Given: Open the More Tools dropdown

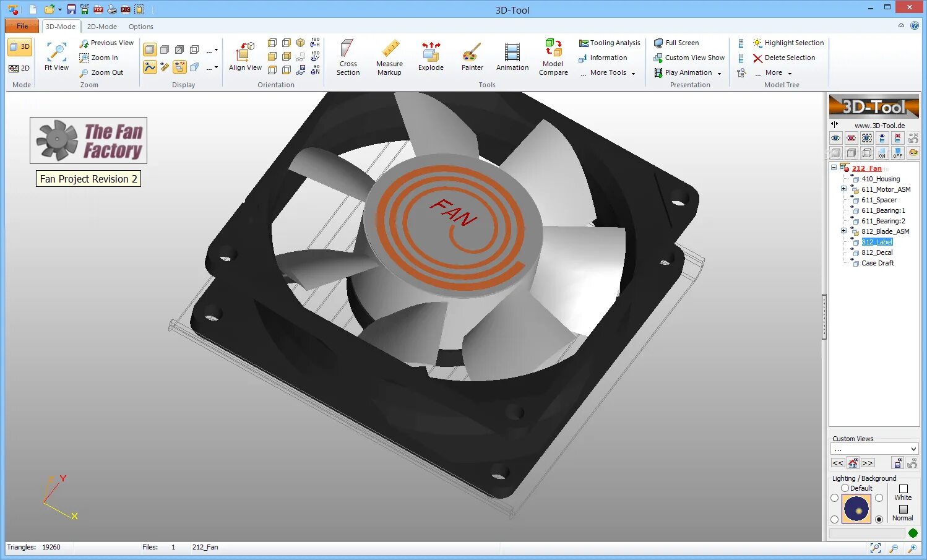Looking at the screenshot, I should click(x=609, y=72).
